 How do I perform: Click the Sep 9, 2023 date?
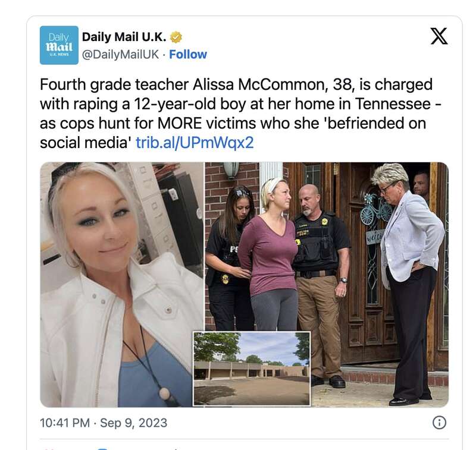click(133, 423)
